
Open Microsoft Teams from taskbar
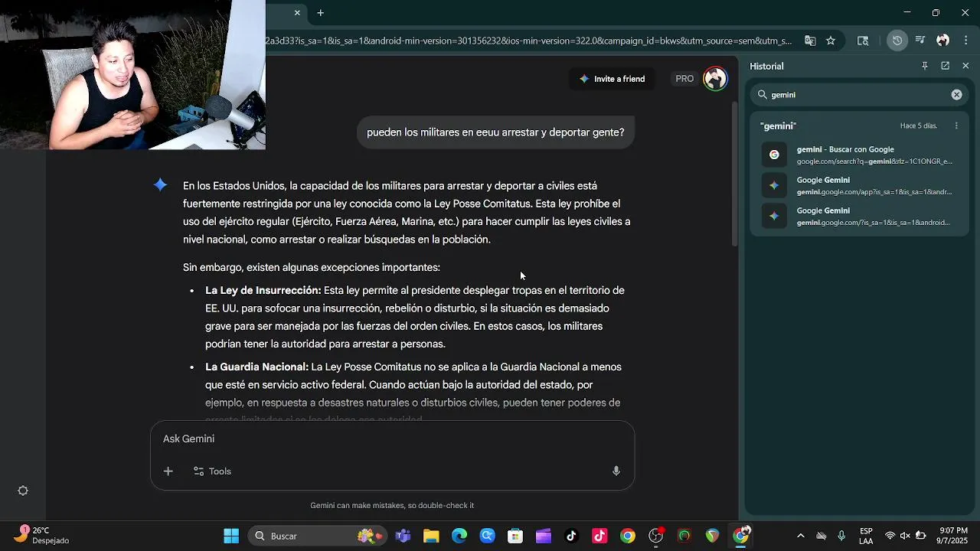coord(403,536)
